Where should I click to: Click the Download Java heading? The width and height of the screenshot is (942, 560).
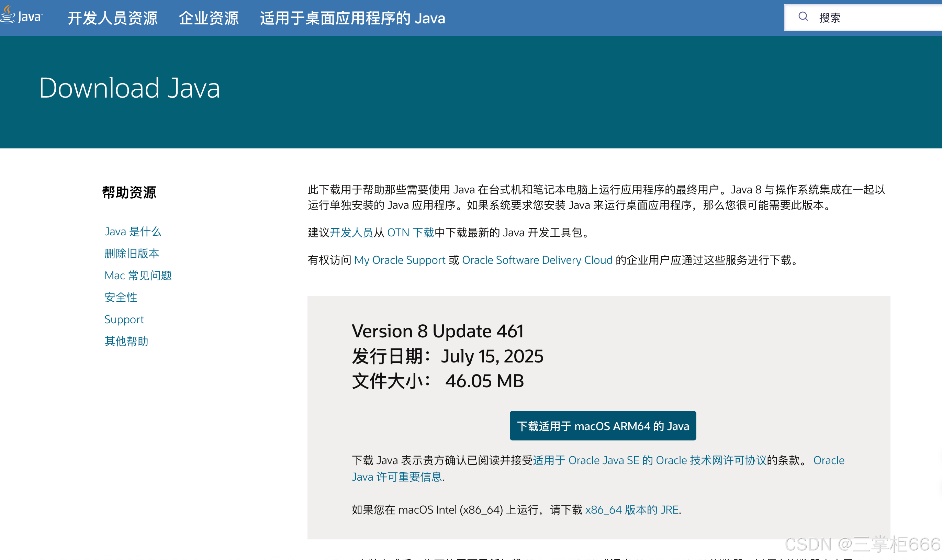pyautogui.click(x=130, y=88)
